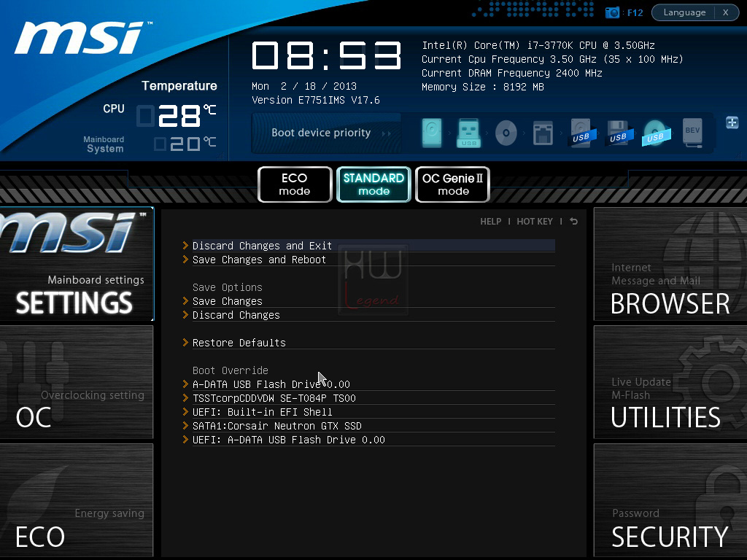The height and width of the screenshot is (560, 747).
Task: Select the CD/DVD disc boot device icon
Action: point(506,133)
